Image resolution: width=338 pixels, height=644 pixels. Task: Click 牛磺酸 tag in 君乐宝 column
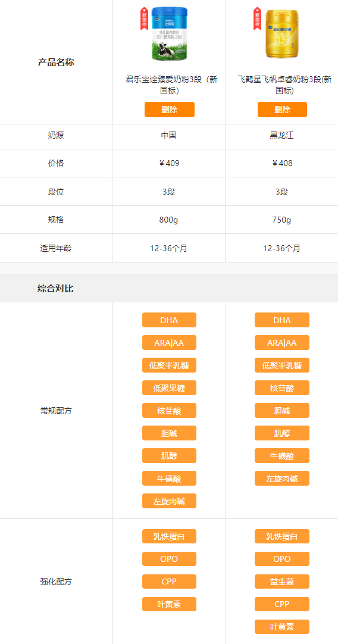(x=169, y=478)
